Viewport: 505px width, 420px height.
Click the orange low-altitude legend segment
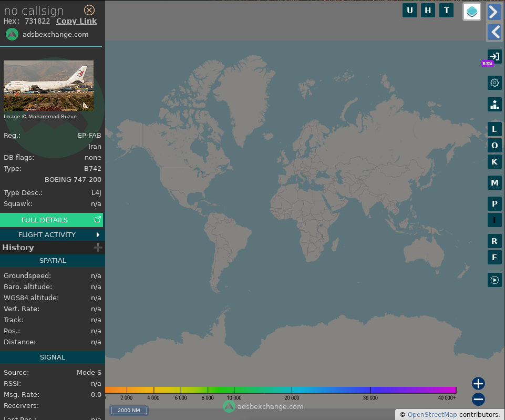click(116, 390)
